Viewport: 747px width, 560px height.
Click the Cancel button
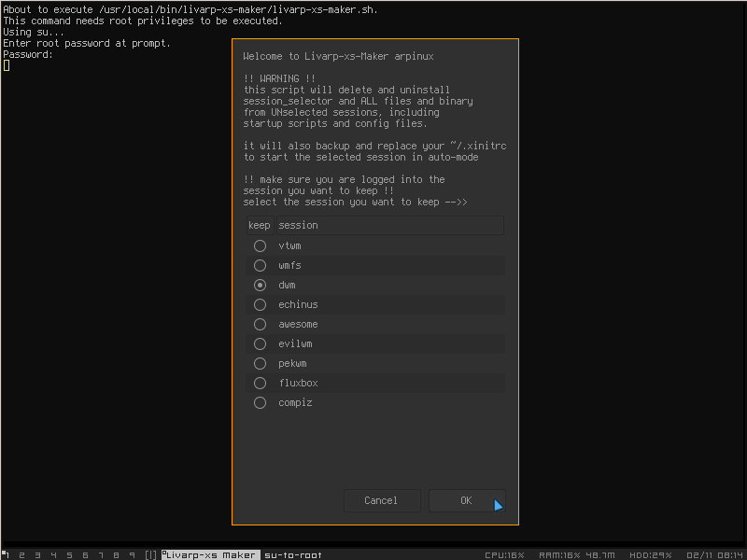(382, 500)
